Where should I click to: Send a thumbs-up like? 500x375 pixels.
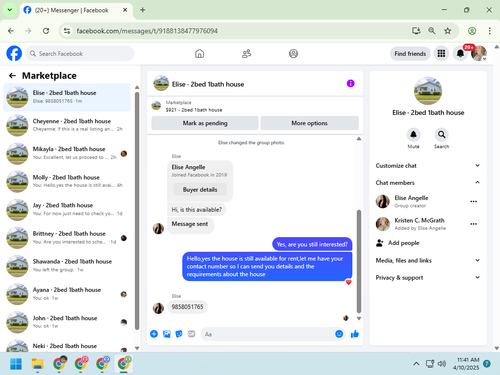click(355, 334)
